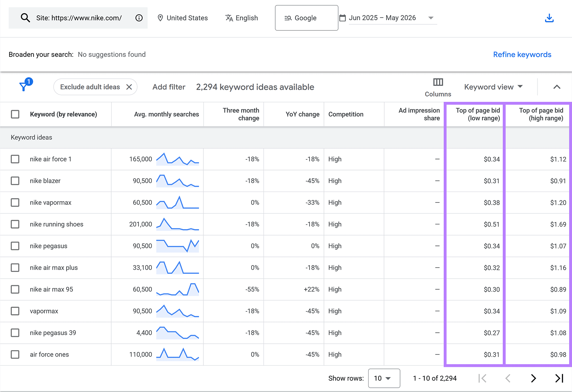Go to the first page of results
Screen dimensions: 572x392
[x=482, y=378]
